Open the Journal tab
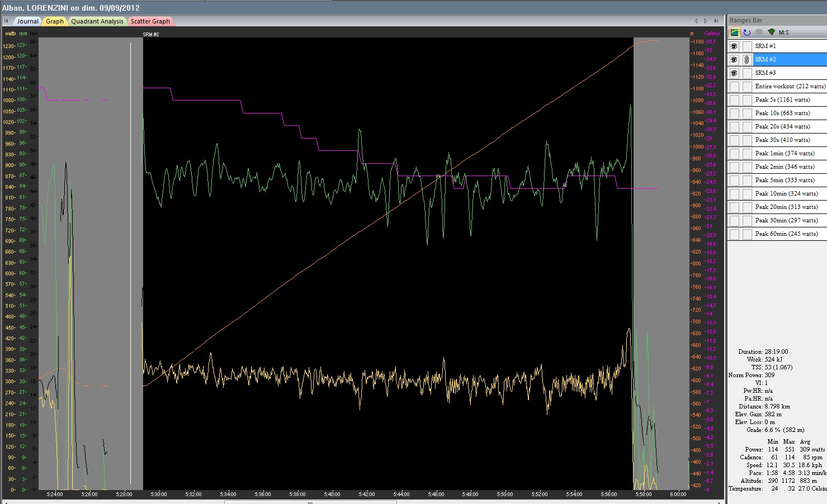Viewport: 827px width, 504px height. click(x=27, y=21)
